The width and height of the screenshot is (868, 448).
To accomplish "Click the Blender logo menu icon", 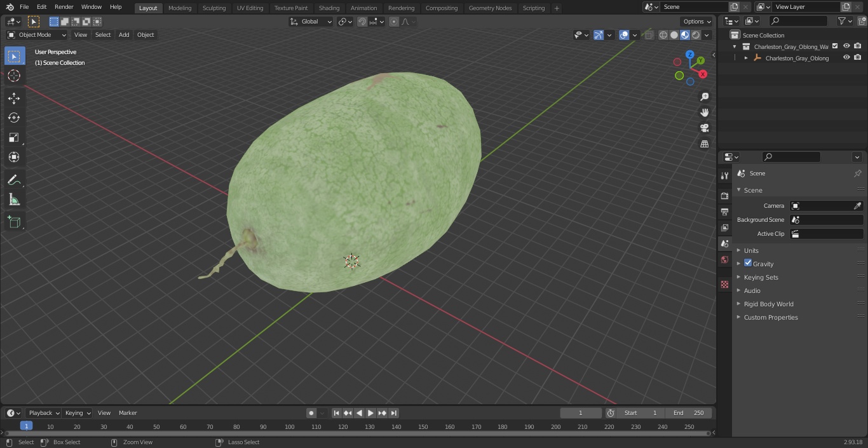I will pyautogui.click(x=10, y=7).
